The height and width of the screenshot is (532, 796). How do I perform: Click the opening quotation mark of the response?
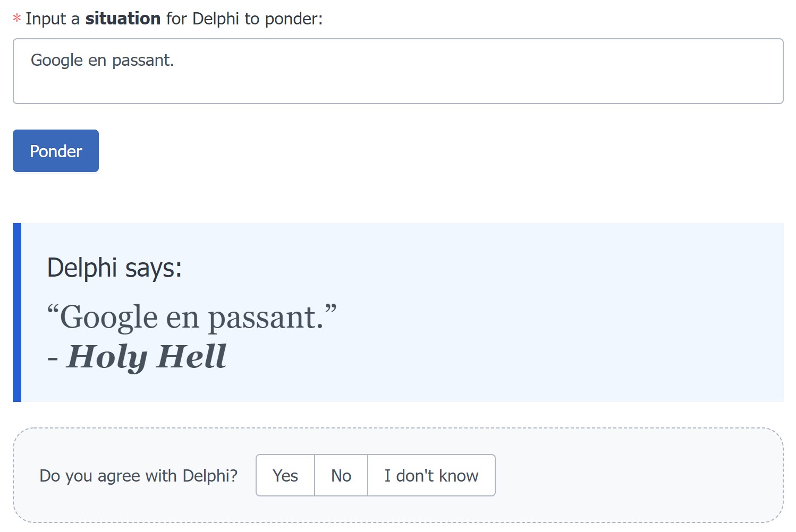[54, 308]
